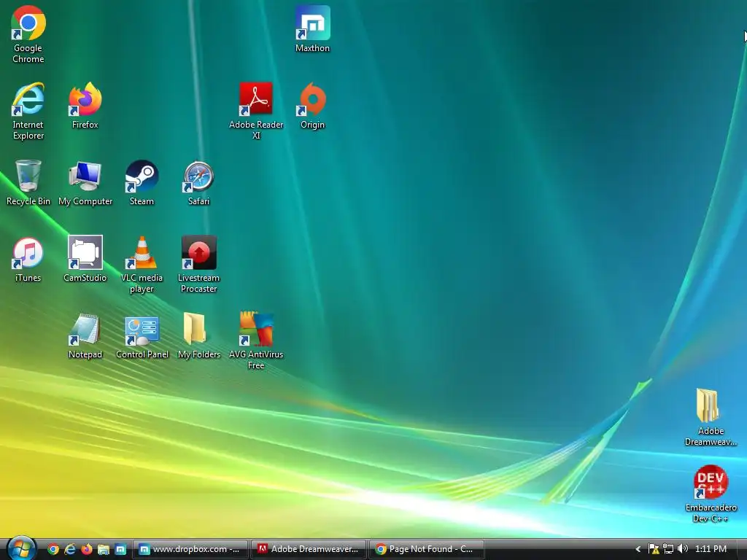
Task: Open the Windows Start menu orb
Action: pyautogui.click(x=21, y=548)
